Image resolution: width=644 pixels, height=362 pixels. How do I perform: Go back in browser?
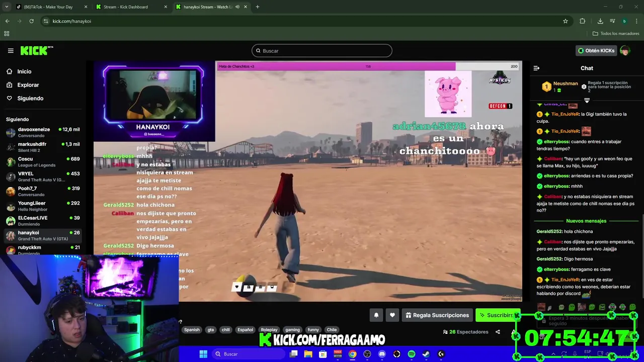pyautogui.click(x=7, y=21)
